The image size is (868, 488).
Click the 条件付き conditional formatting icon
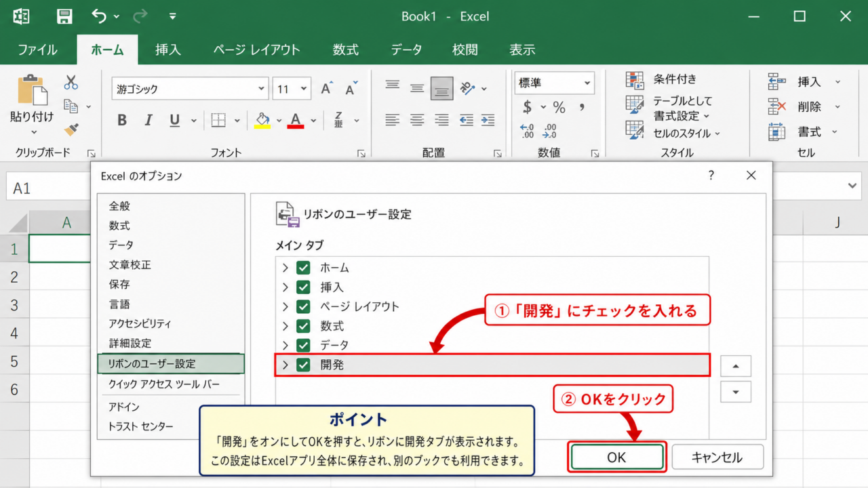click(x=635, y=80)
